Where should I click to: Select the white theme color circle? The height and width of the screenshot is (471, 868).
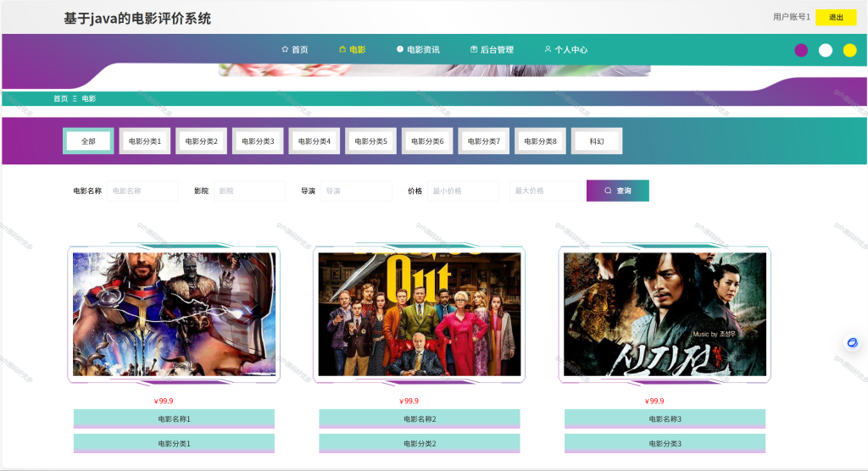(826, 50)
